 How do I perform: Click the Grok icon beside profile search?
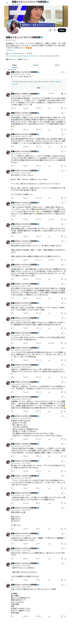coord(50,30)
